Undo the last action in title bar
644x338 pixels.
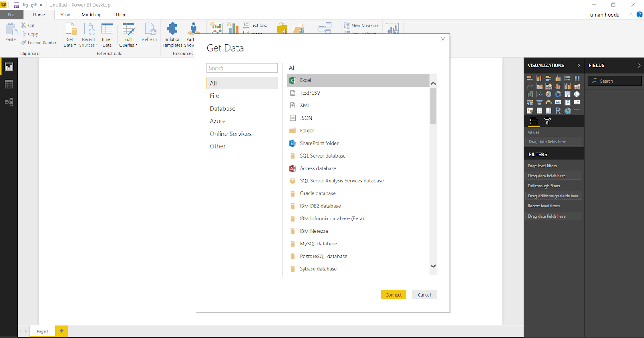(x=25, y=5)
